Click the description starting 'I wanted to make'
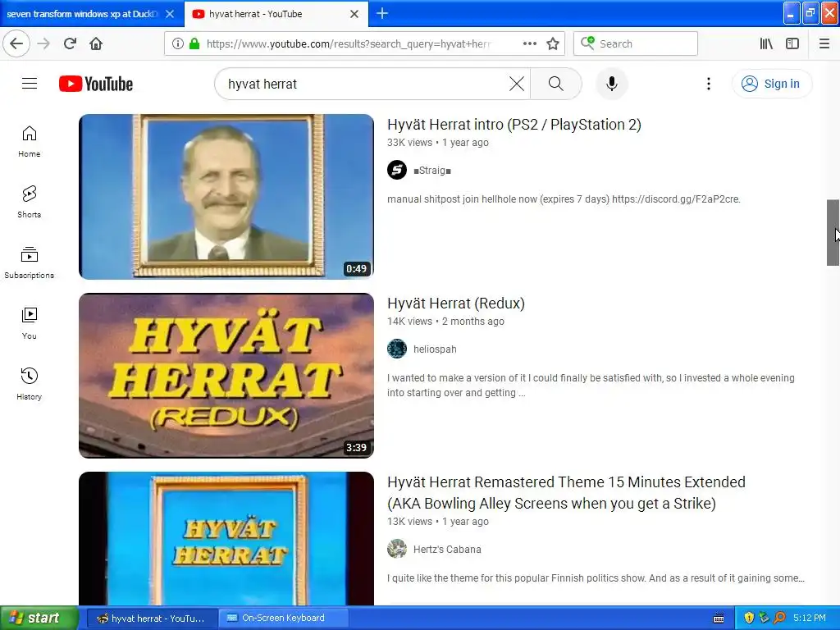 click(591, 386)
